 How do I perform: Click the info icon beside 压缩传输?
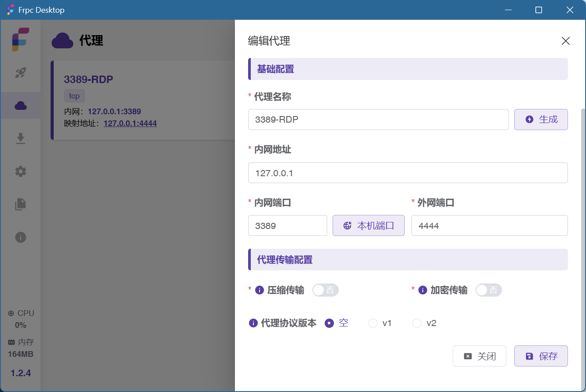pos(260,290)
